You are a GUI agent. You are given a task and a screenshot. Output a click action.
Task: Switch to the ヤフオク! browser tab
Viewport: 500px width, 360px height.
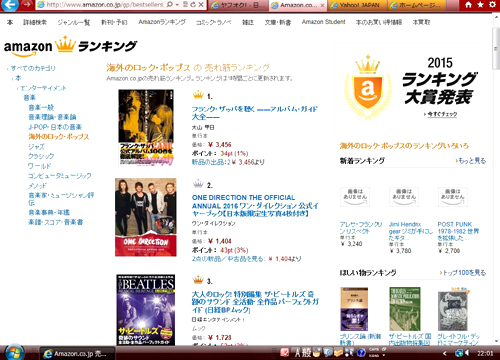tap(238, 5)
